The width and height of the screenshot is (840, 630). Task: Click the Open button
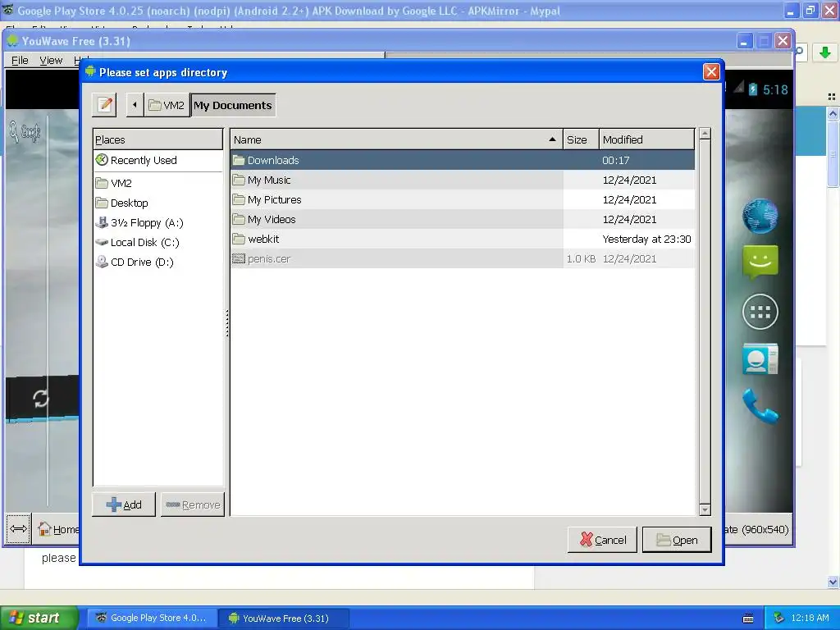(x=677, y=540)
